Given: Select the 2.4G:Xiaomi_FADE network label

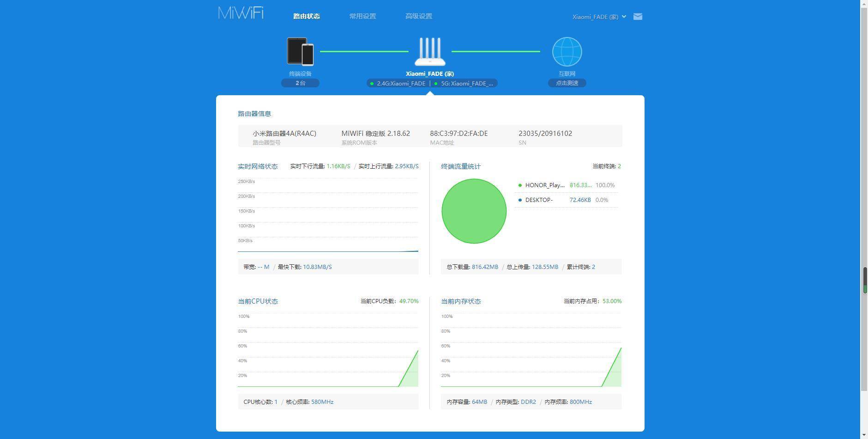Looking at the screenshot, I should click(400, 84).
